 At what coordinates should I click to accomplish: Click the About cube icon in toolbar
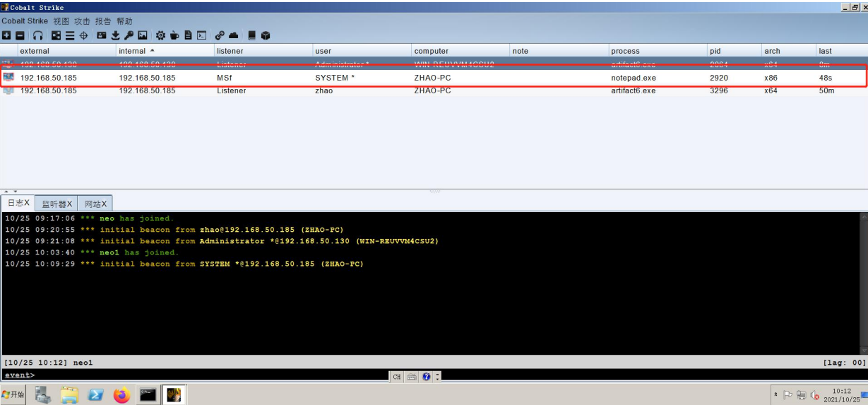[266, 35]
